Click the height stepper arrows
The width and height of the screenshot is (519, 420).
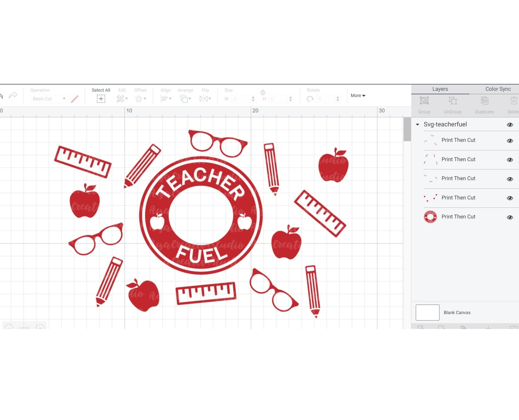click(291, 99)
